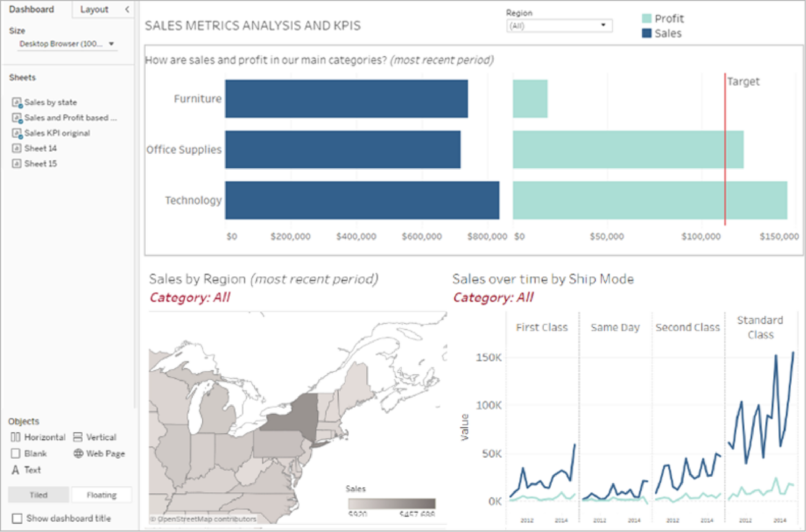This screenshot has height=532, width=806.
Task: Select the Web Page object icon
Action: click(78, 454)
